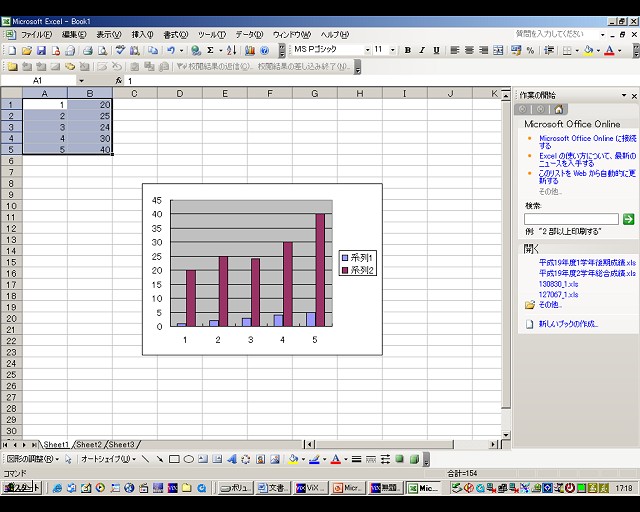Select the Oval drawing tool
Viewport: 640px width, 512px height.
tap(189, 459)
